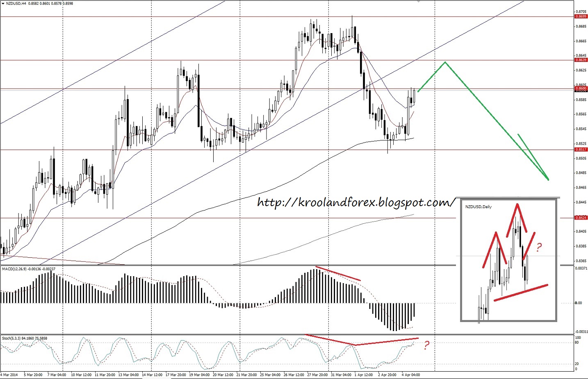The width and height of the screenshot is (588, 379).
Task: Click the NZDUSD,H4 chart title text
Action: (x=16, y=3)
